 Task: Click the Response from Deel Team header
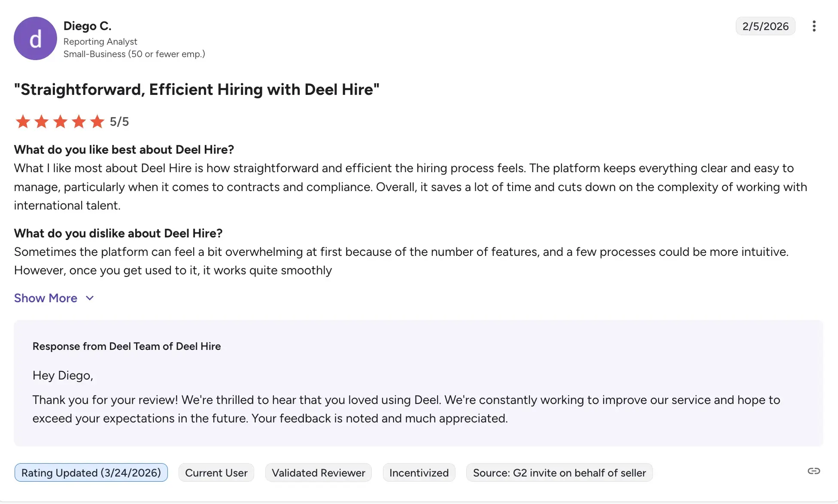[x=127, y=346]
